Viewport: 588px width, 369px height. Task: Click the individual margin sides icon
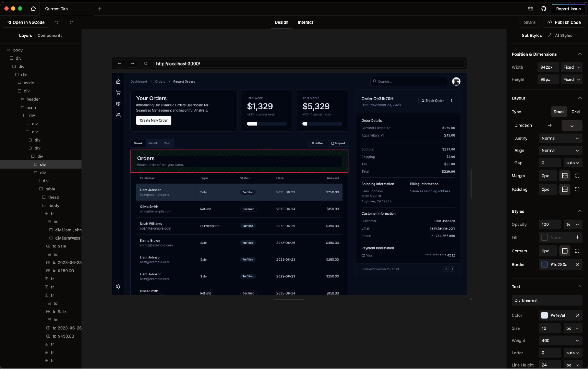pos(577,176)
